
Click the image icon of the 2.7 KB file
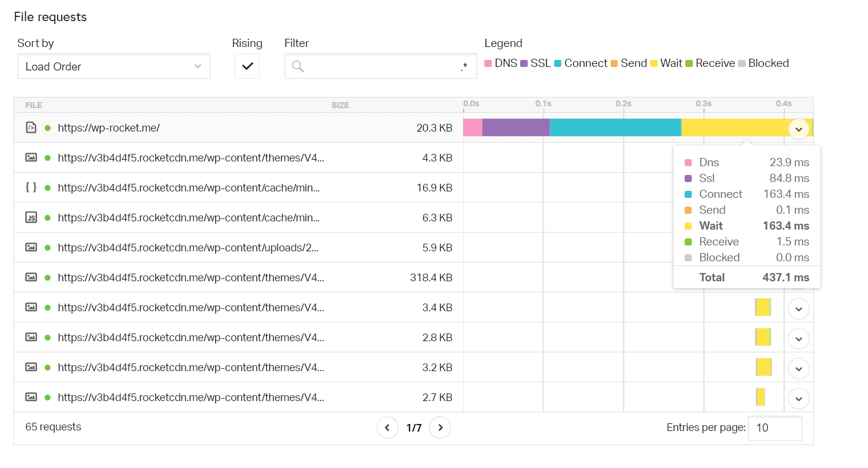31,398
